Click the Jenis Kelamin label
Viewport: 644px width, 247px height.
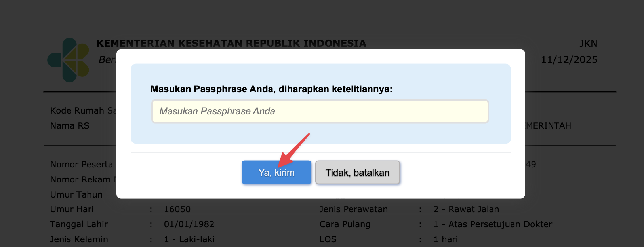tap(79, 239)
